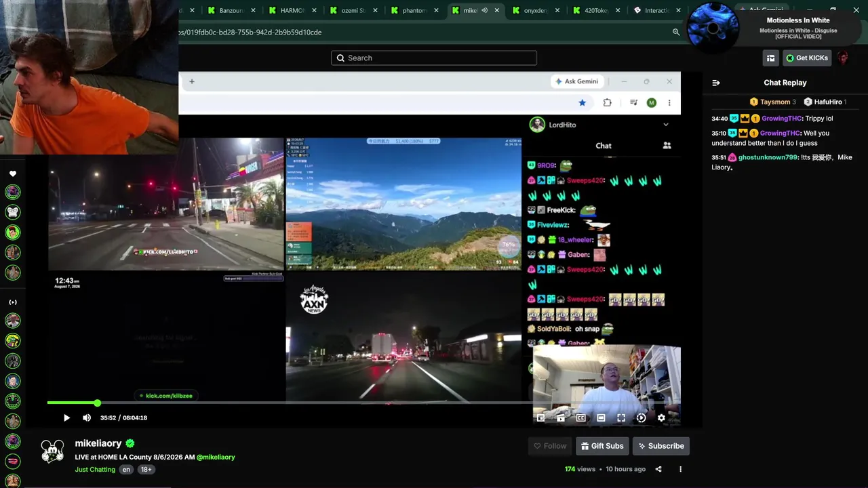Enable theater mode in the player

(x=601, y=418)
